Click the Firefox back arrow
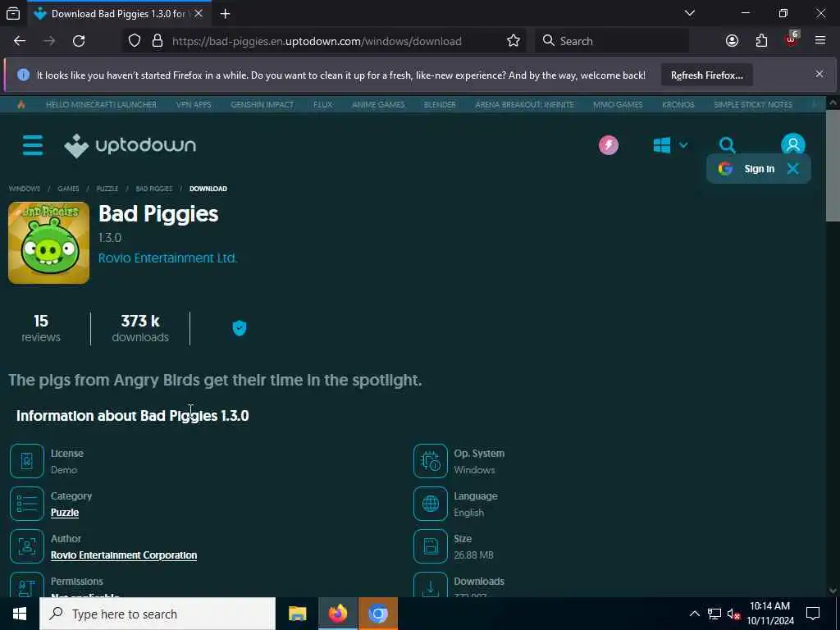This screenshot has width=840, height=630. pyautogui.click(x=20, y=41)
